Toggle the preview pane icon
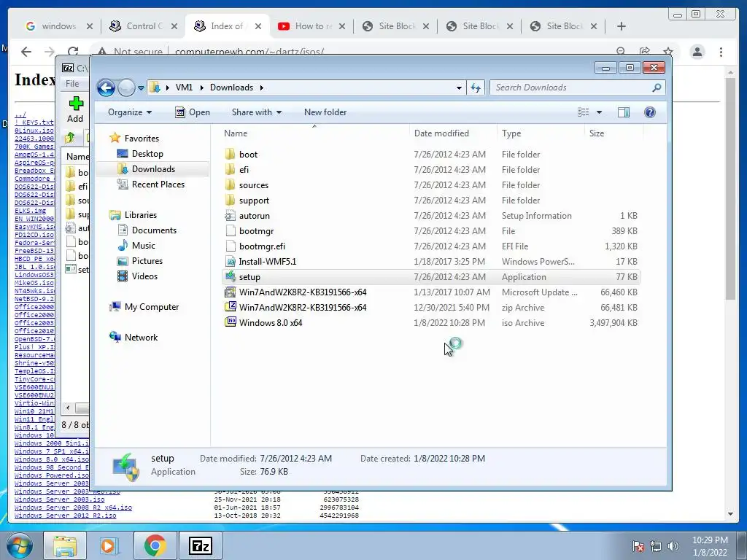This screenshot has height=560, width=747. [x=624, y=112]
